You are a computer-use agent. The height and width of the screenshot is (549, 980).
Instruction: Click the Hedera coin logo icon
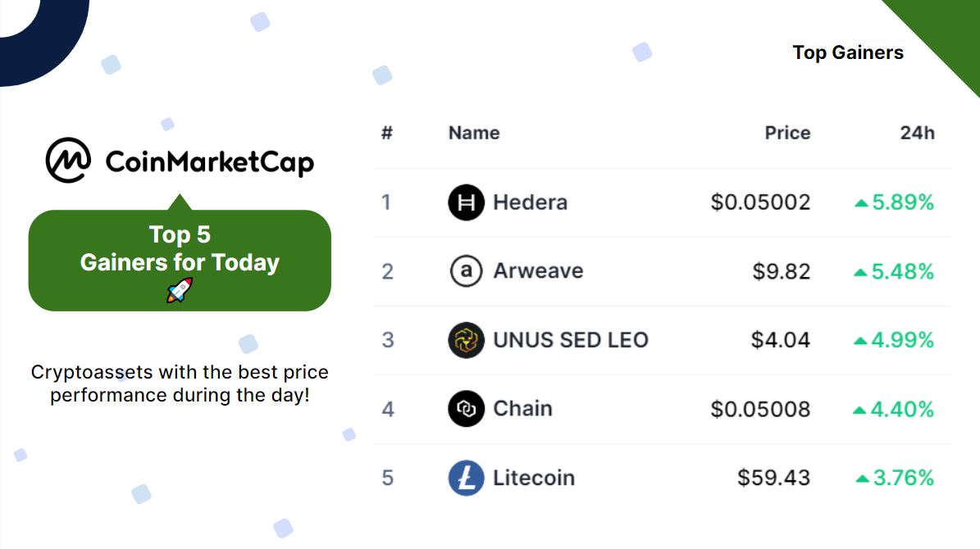click(466, 202)
